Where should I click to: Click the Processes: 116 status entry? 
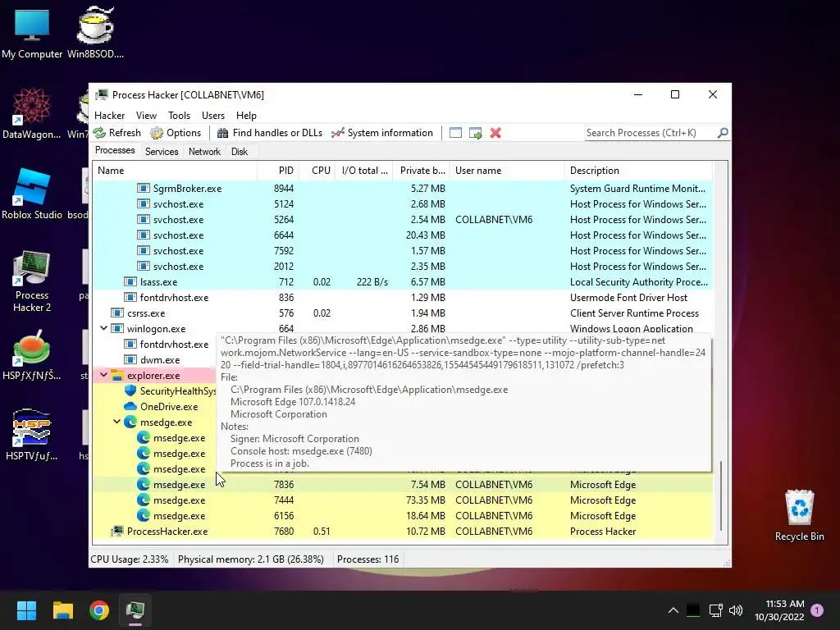[368, 559]
